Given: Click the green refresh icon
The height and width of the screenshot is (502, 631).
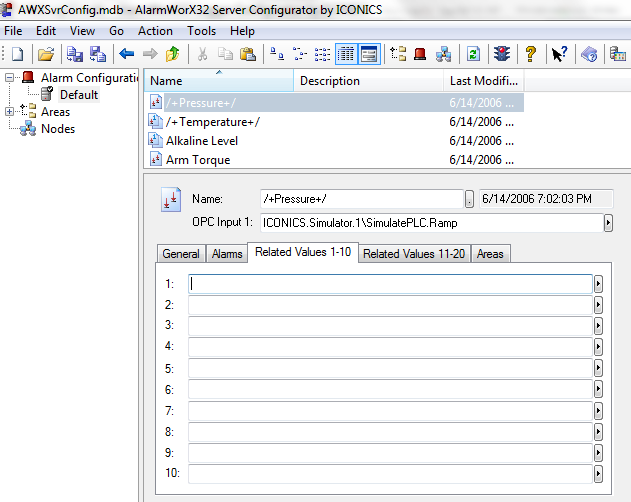Looking at the screenshot, I should [x=473, y=54].
